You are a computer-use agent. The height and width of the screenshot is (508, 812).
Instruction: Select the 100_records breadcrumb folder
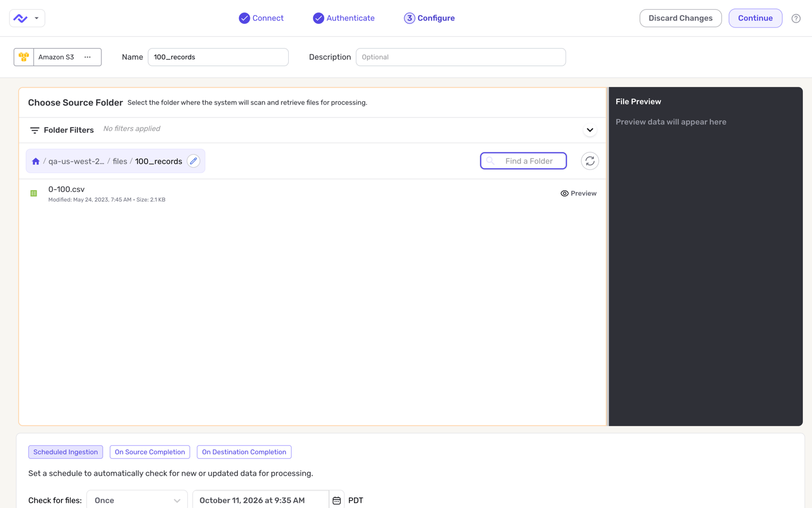158,161
